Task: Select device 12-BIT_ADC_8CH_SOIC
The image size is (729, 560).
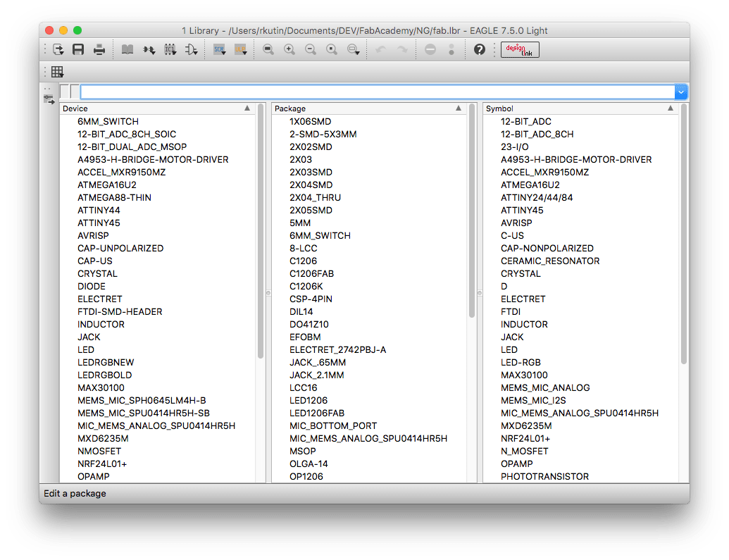Action: pos(127,134)
